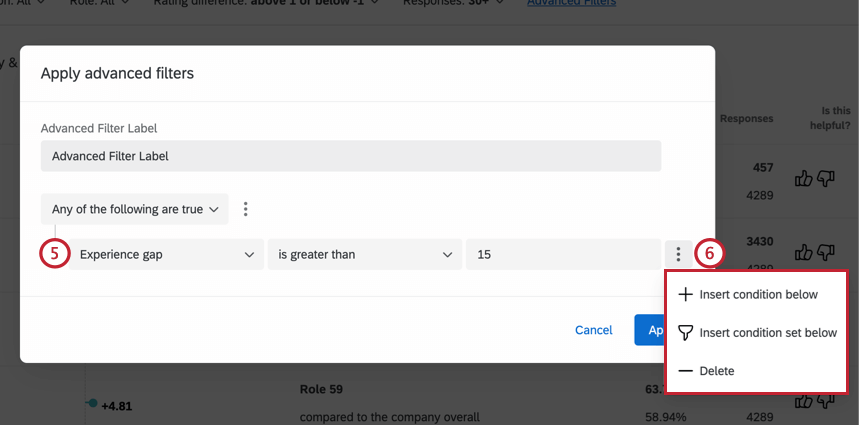Click thumbs down in the 457 responses row
This screenshot has height=425, width=859.
tap(825, 178)
